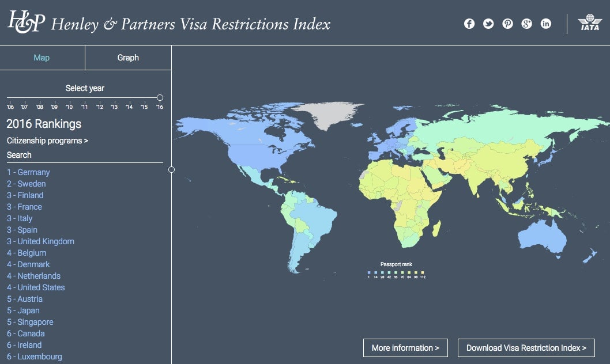Select 3 - France in rankings
This screenshot has width=610, height=364.
pos(25,207)
